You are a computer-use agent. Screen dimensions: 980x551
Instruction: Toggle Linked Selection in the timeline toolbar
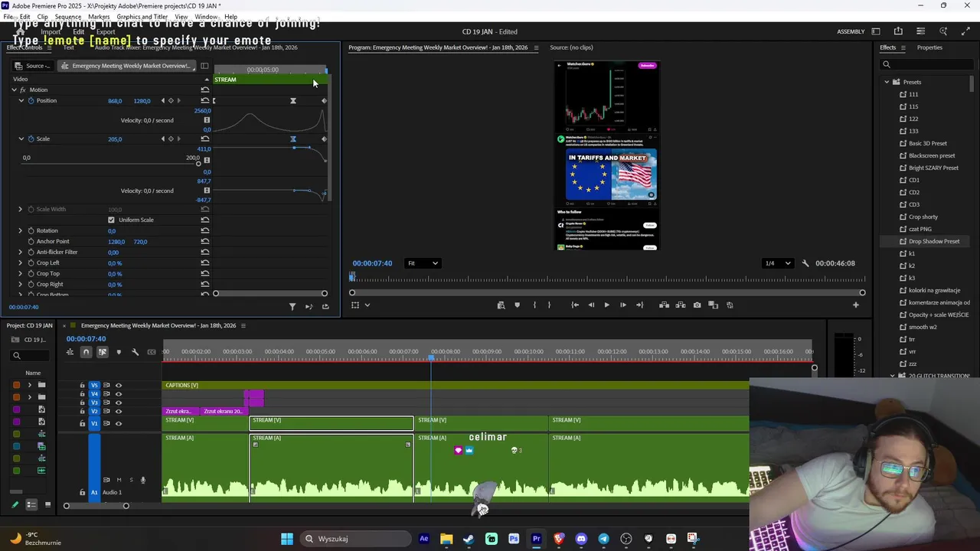(102, 352)
